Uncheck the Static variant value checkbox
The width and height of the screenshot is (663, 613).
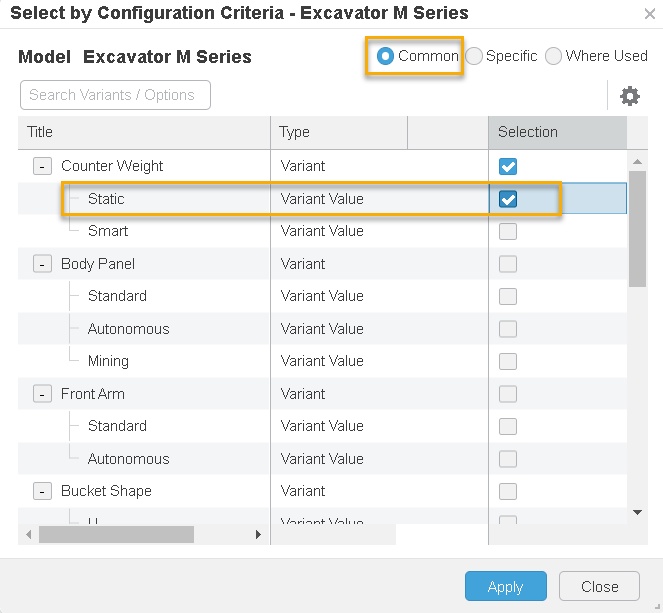(x=508, y=199)
